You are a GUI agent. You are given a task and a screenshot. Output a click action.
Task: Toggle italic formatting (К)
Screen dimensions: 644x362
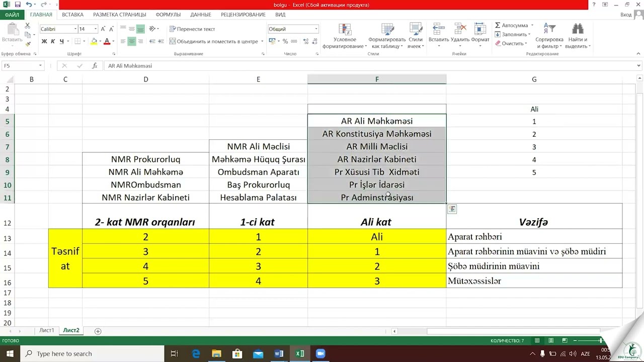53,41
